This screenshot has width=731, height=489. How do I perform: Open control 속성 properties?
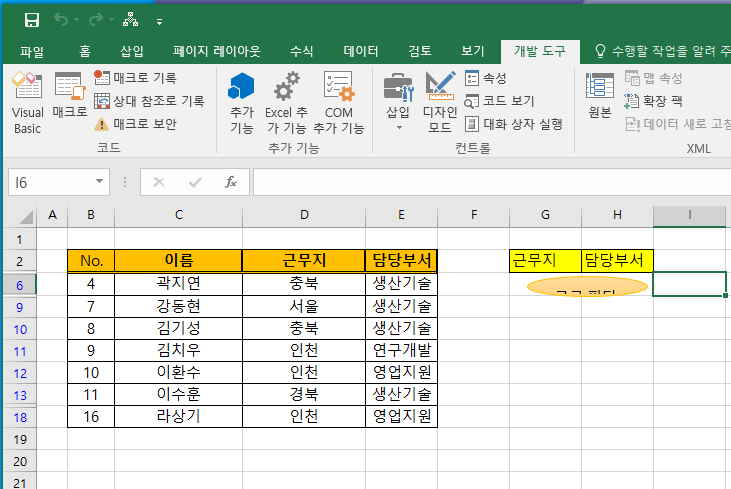486,78
